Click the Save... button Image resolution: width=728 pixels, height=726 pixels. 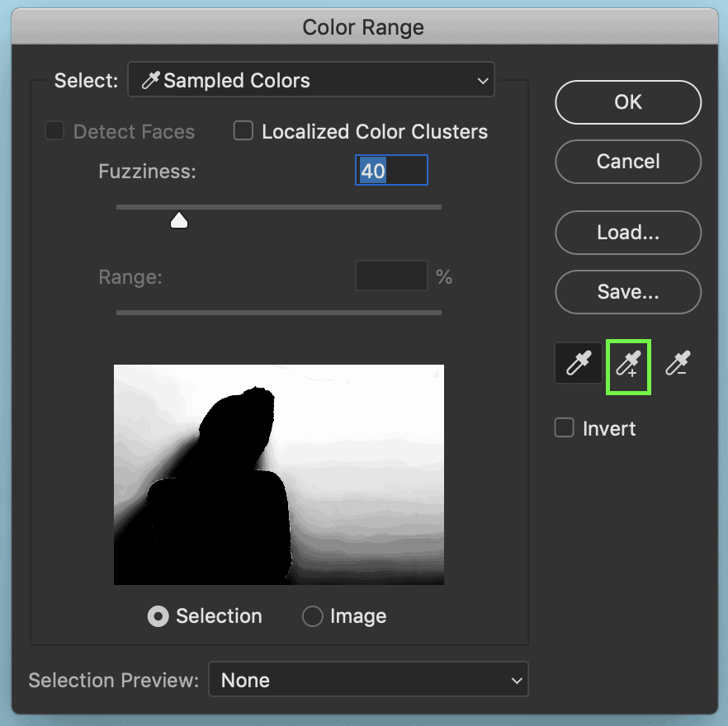click(628, 292)
